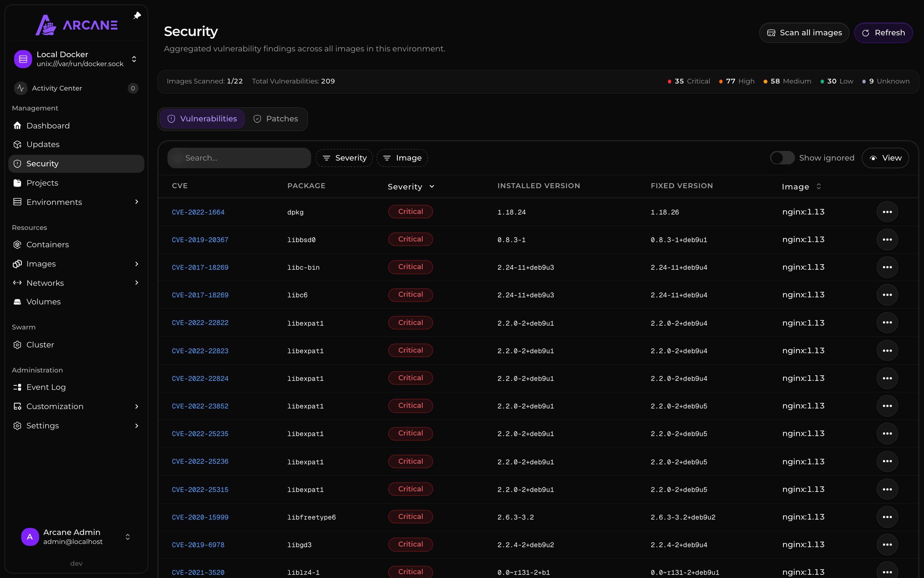This screenshot has height=578, width=924.
Task: Open the View options button
Action: [885, 158]
